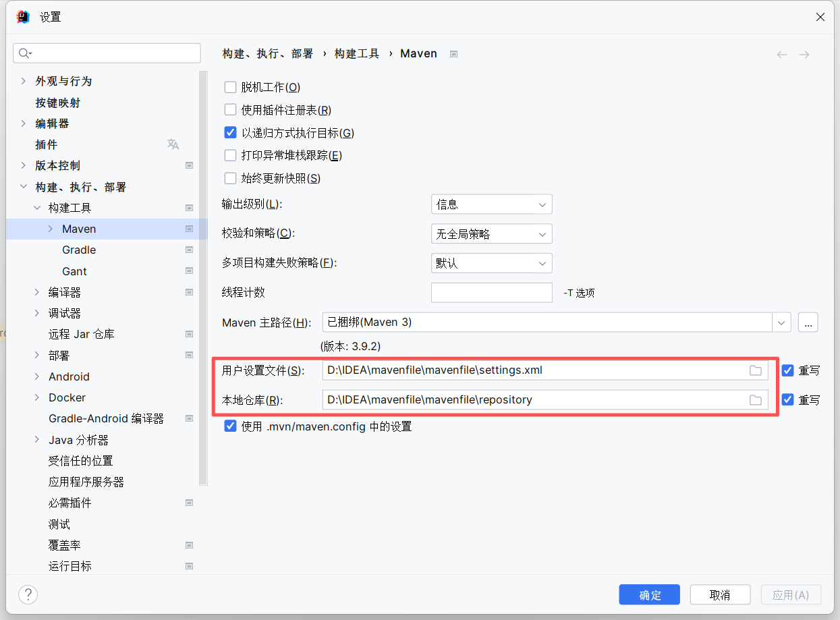Open folder browser for 用户设置文件 settings.xml path
This screenshot has height=620, width=840.
pyautogui.click(x=755, y=370)
